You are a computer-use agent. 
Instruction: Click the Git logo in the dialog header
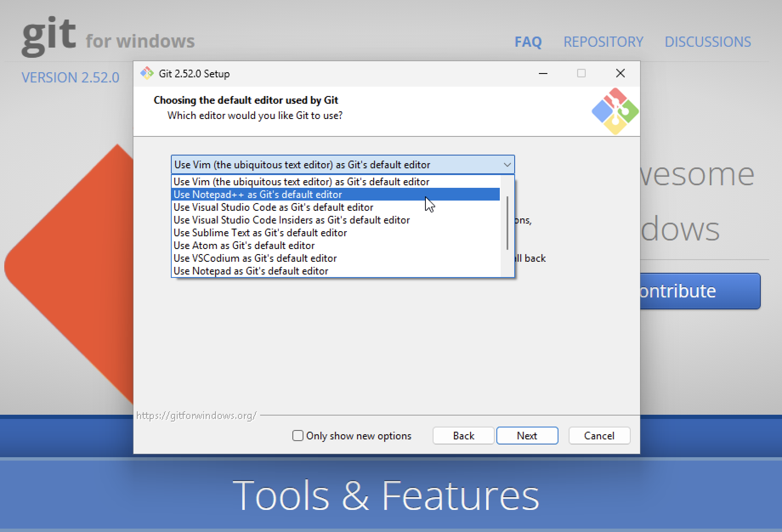click(615, 111)
